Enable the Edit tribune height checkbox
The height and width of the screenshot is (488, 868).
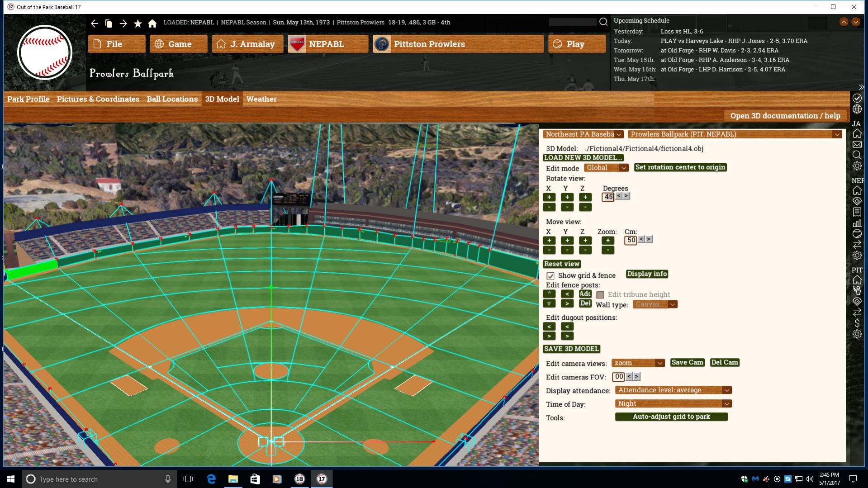pyautogui.click(x=600, y=294)
